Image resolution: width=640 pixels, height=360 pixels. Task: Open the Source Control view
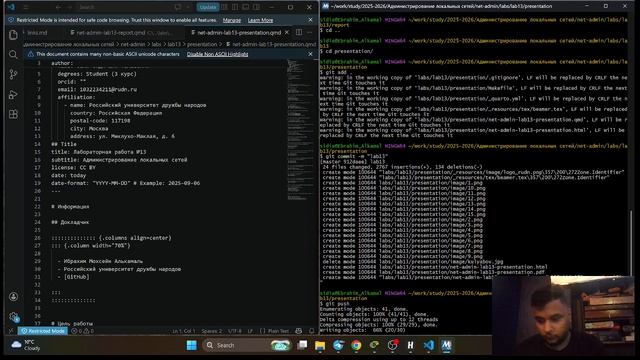coord(13,74)
